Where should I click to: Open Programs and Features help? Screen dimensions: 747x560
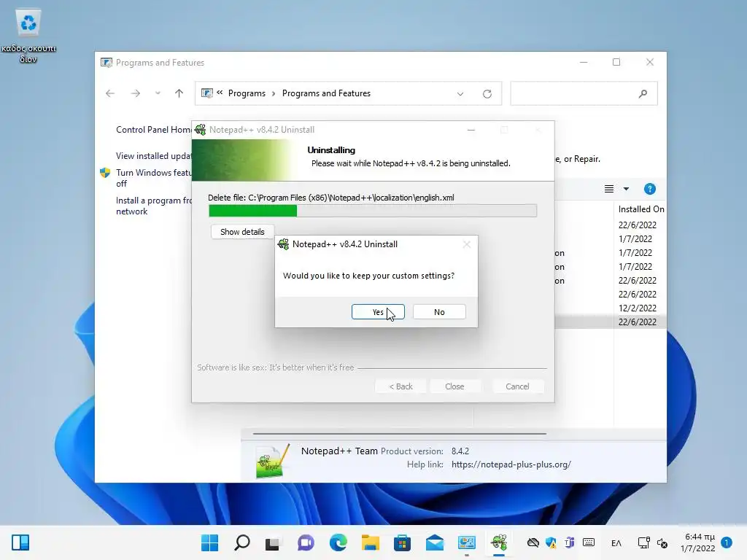(649, 189)
